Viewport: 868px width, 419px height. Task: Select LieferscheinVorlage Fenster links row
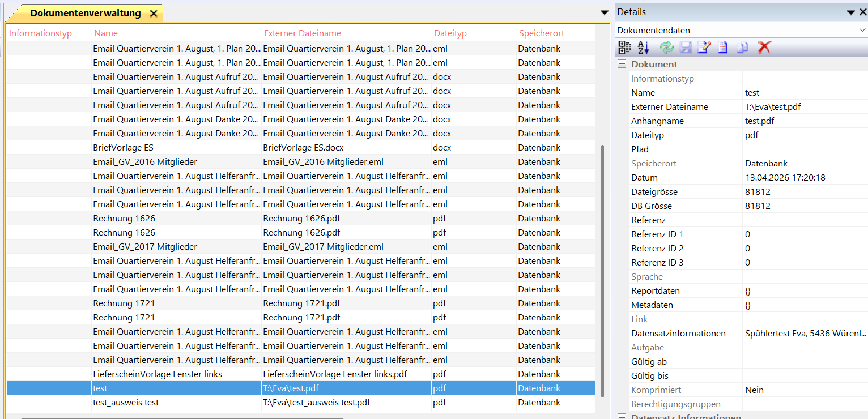pos(301,374)
